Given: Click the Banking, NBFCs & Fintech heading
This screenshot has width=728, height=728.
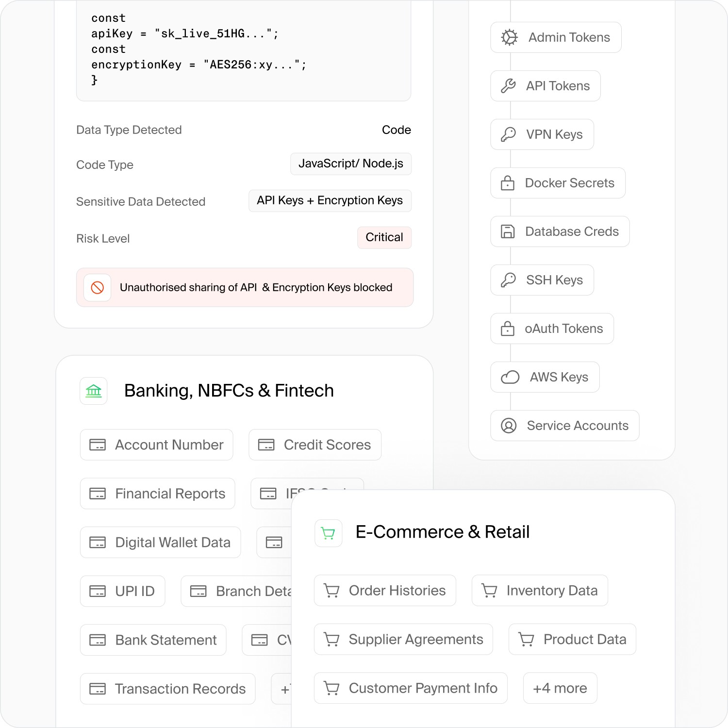Looking at the screenshot, I should 229,391.
